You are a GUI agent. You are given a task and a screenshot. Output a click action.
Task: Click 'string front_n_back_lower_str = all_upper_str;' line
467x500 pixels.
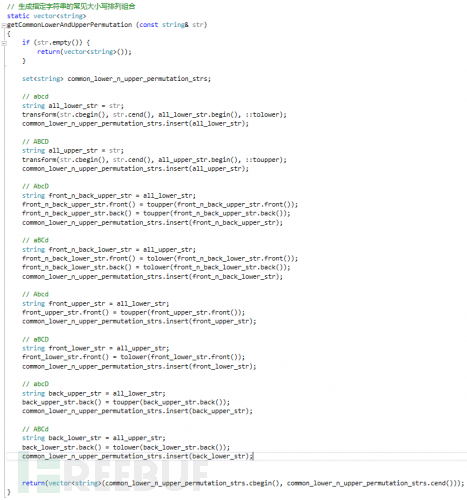coord(109,250)
